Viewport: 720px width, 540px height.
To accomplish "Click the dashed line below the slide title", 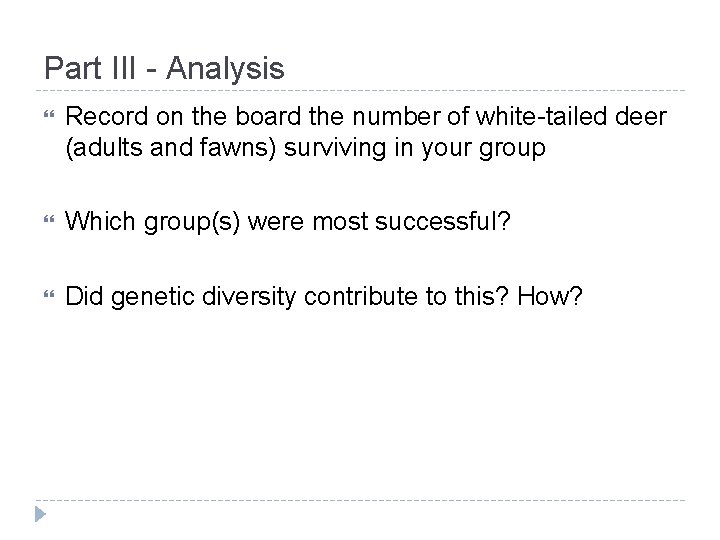I will point(360,86).
